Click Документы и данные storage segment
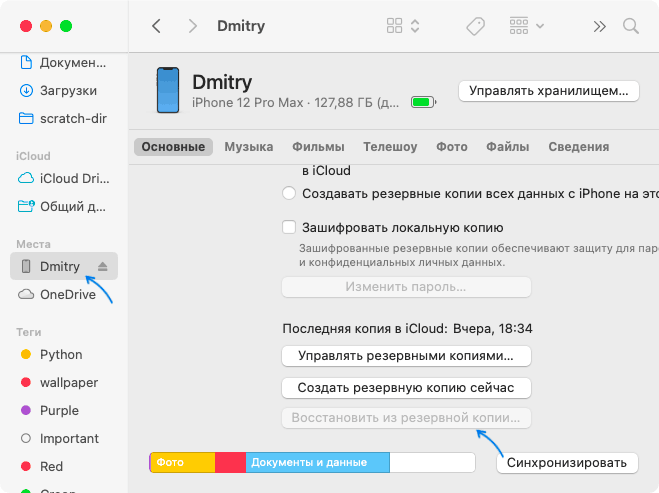Image resolution: width=659 pixels, height=493 pixels. (x=318, y=462)
